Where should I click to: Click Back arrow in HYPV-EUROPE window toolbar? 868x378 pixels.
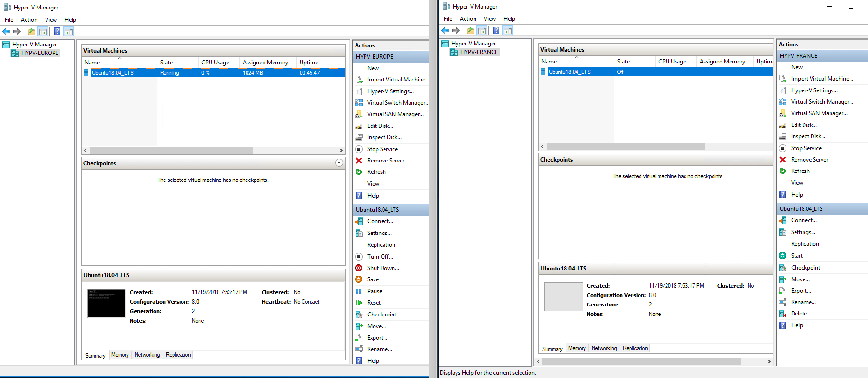(x=6, y=32)
